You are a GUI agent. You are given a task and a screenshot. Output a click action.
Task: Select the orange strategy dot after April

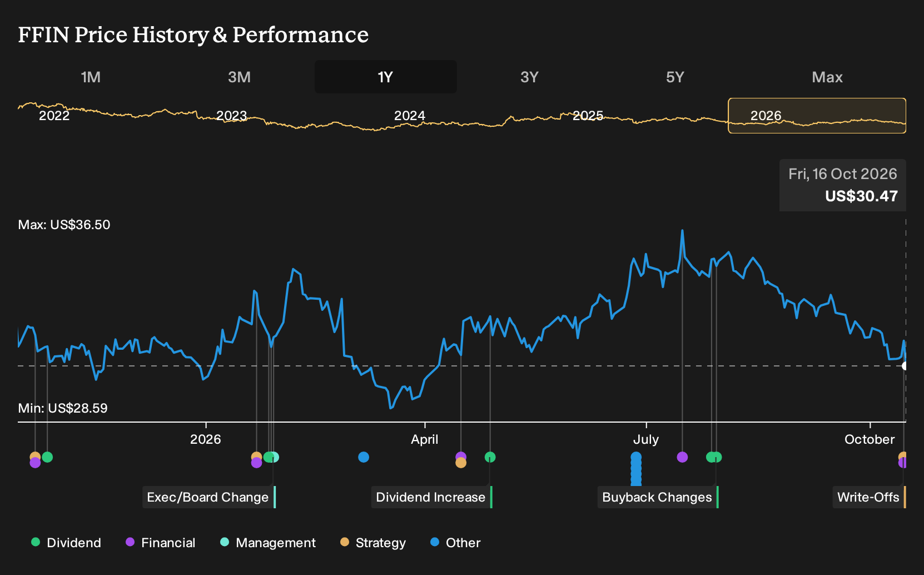(461, 463)
